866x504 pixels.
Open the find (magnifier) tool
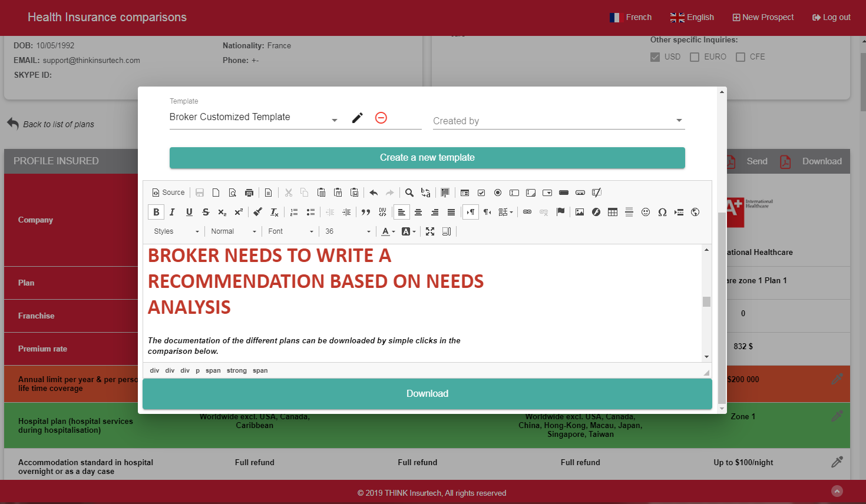(x=409, y=193)
